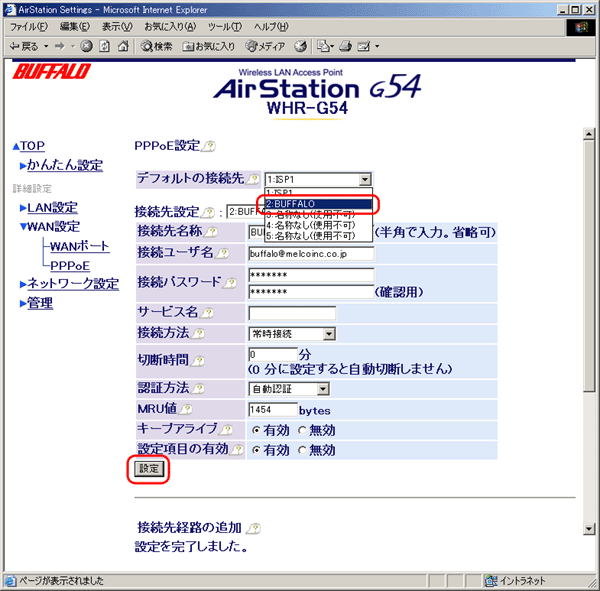Click help icon beside 設定項目の有効
The height and width of the screenshot is (591, 600).
tap(237, 449)
